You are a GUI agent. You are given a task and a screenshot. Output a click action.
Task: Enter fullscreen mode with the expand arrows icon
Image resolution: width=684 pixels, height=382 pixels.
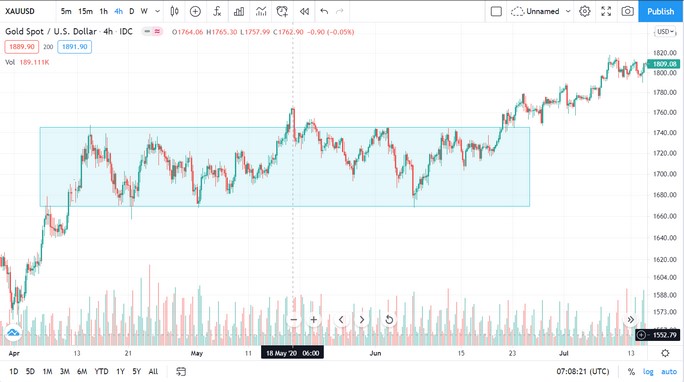tap(606, 11)
